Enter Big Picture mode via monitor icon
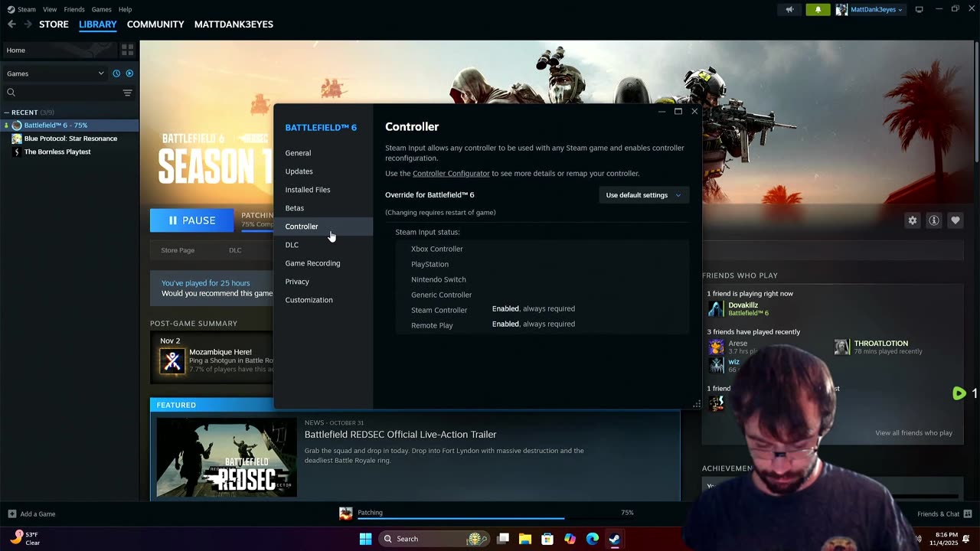The height and width of the screenshot is (551, 980). click(919, 9)
